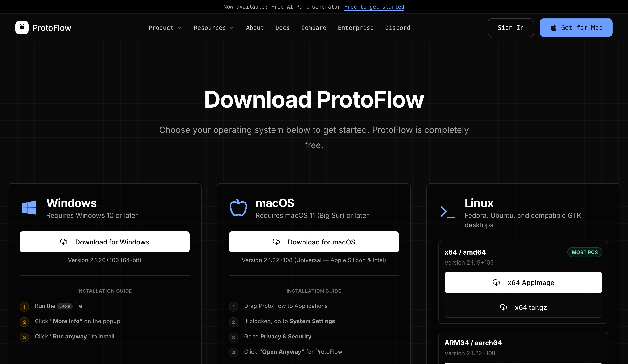Click the 'Download ProtoFlow' page heading
Screen dimensions: 628x364
[314, 100]
